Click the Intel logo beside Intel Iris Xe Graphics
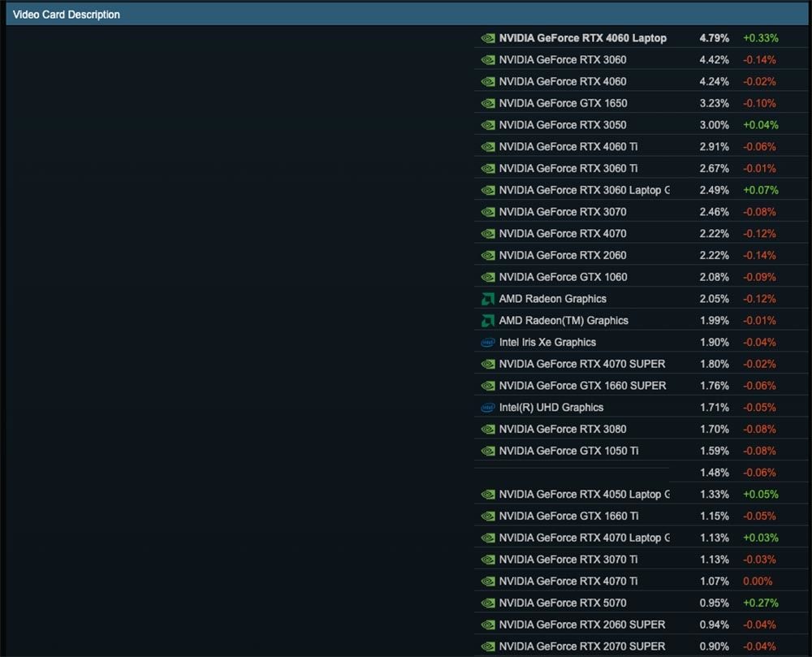The width and height of the screenshot is (812, 657). click(x=487, y=343)
